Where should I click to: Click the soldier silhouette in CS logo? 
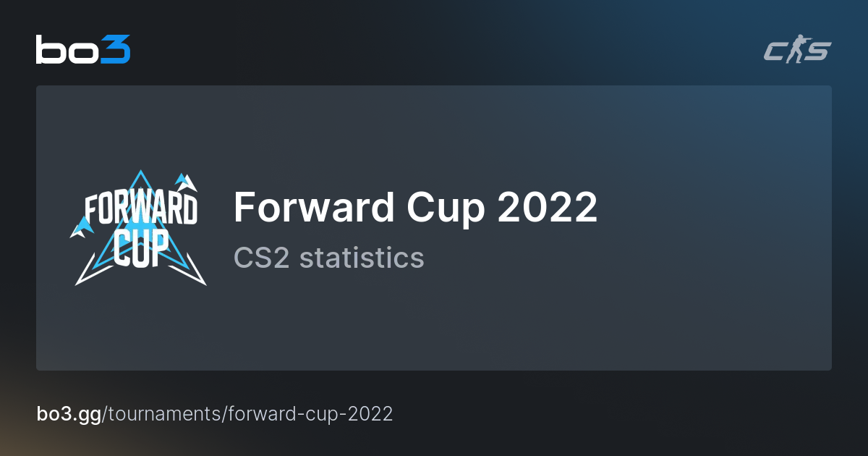(x=798, y=51)
